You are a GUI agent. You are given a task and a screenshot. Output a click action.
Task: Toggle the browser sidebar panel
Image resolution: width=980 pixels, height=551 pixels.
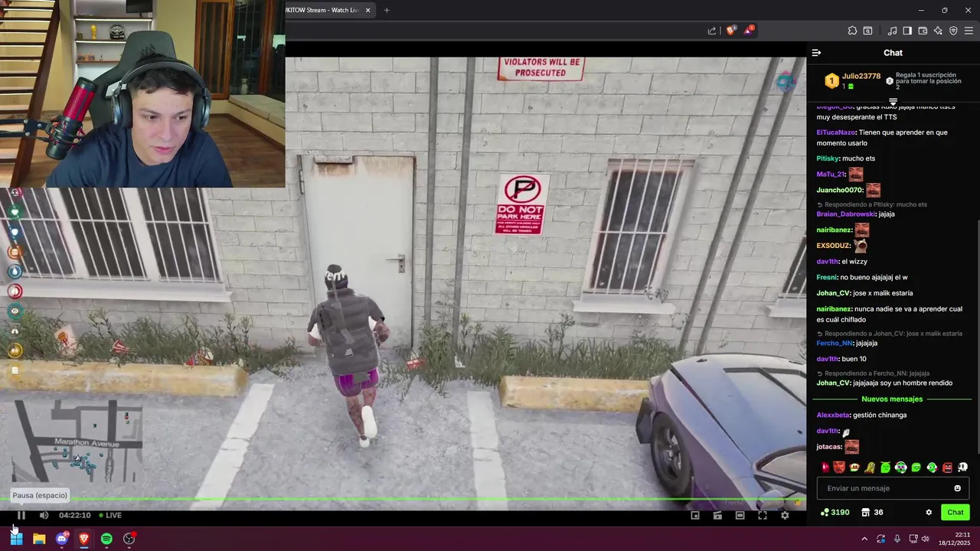[907, 31]
